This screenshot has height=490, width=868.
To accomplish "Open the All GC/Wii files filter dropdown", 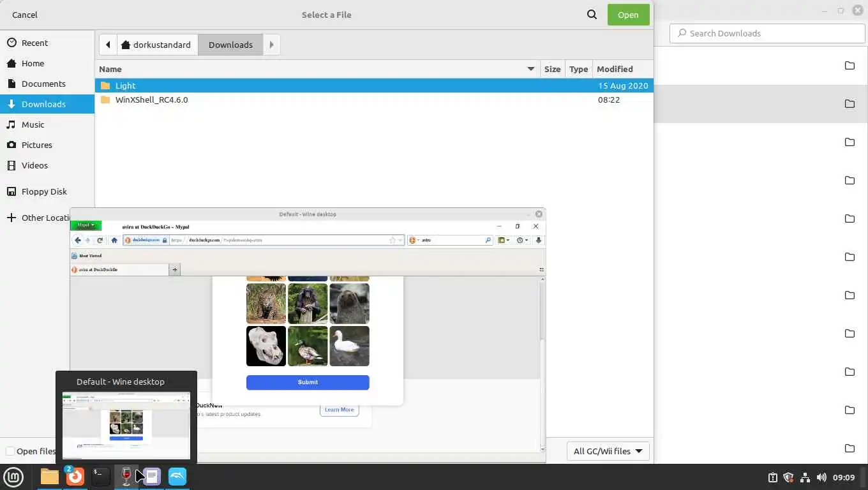I will [x=608, y=451].
